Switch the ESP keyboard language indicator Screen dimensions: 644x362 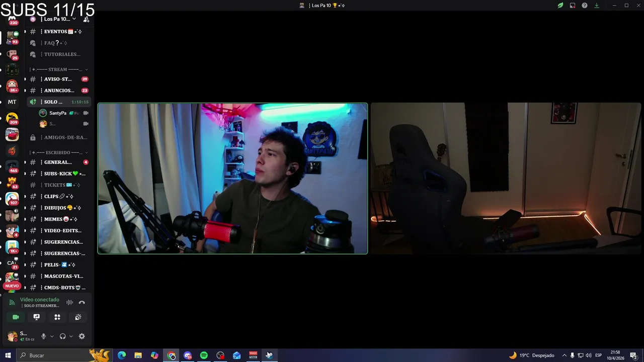[599, 355]
